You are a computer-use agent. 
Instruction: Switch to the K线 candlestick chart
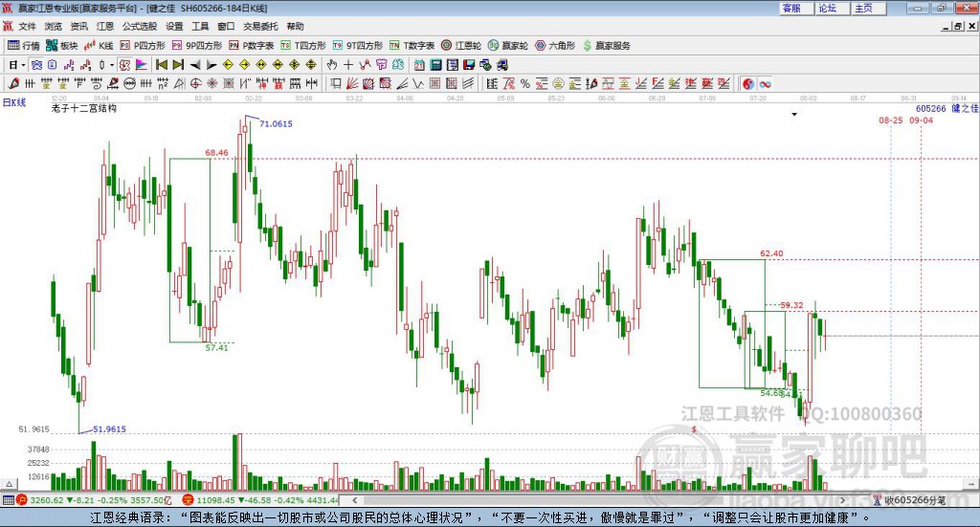tap(99, 46)
